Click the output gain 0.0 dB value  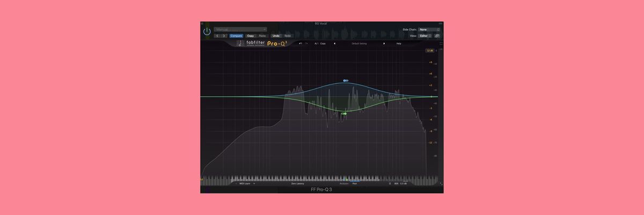pyautogui.click(x=404, y=183)
